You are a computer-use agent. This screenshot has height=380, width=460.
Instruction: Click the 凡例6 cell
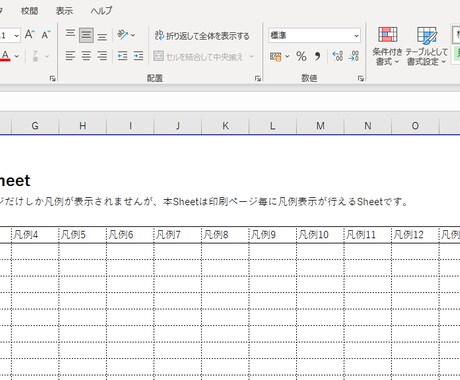point(130,235)
